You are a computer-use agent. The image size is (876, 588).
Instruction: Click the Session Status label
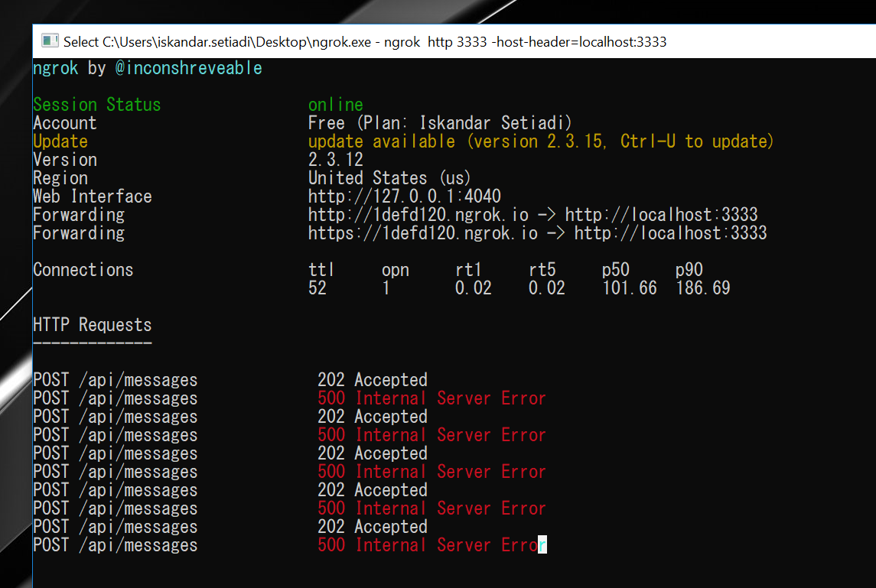click(x=96, y=105)
